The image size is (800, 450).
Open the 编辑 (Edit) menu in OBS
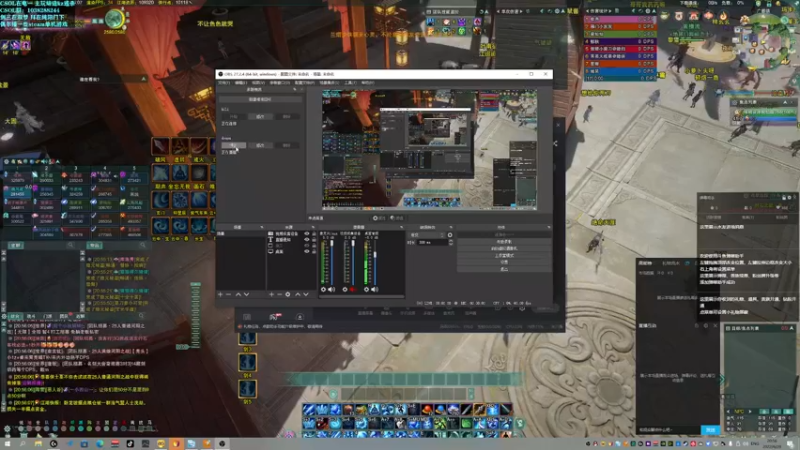(241, 83)
